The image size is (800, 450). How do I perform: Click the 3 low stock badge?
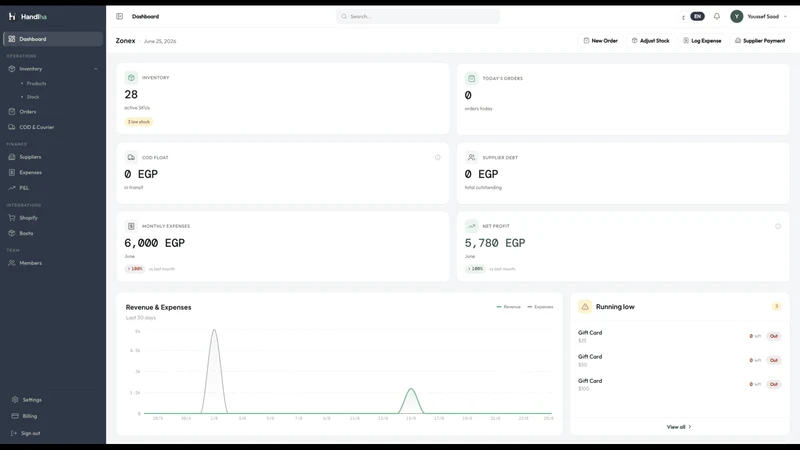[x=139, y=122]
